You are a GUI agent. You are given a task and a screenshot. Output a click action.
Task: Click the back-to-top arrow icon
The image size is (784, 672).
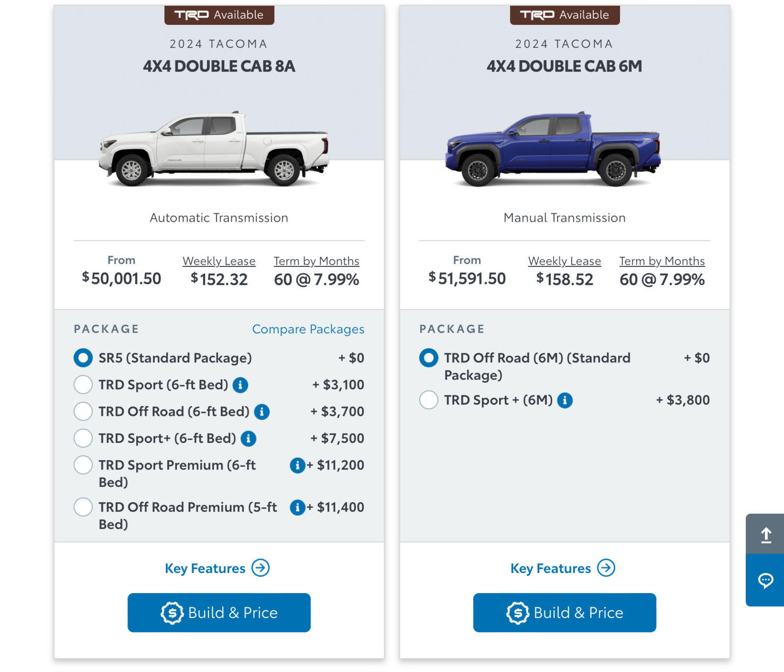(766, 535)
